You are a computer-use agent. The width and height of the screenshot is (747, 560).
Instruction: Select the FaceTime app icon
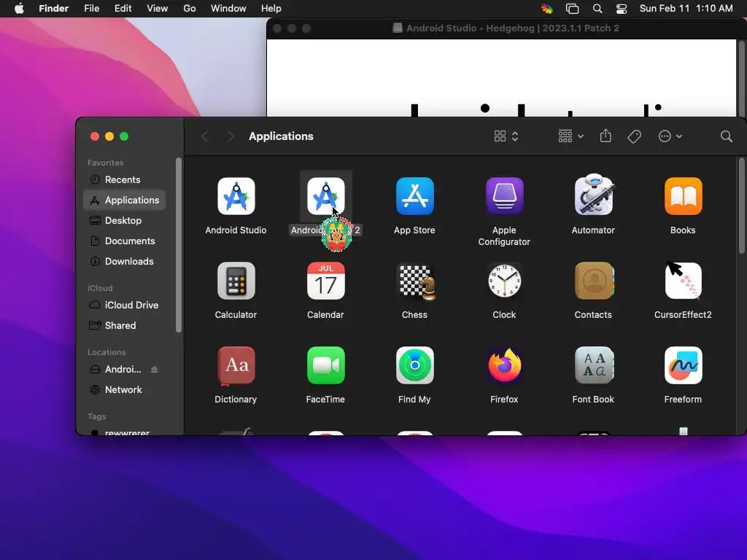tap(326, 366)
